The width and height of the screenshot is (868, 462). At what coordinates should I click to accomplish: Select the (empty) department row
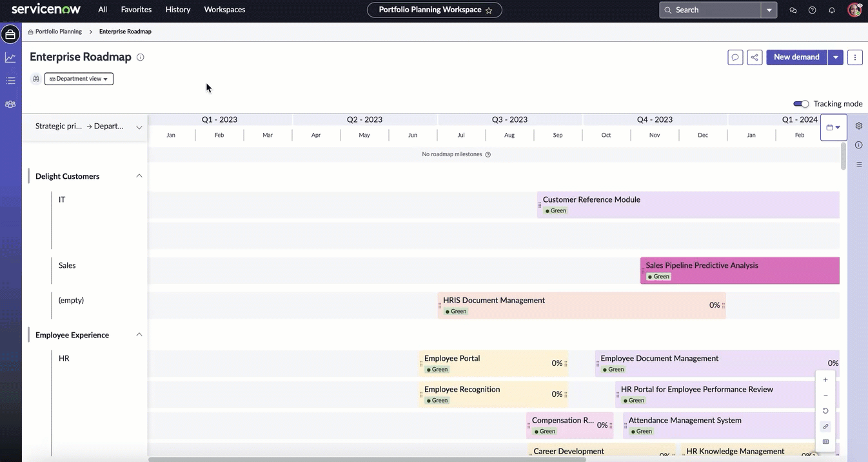[71, 301]
